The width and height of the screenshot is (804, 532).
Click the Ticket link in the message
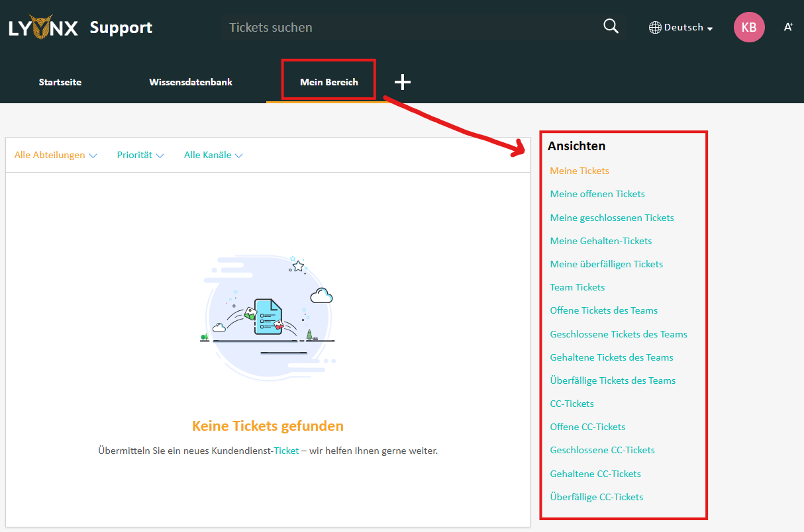(286, 451)
